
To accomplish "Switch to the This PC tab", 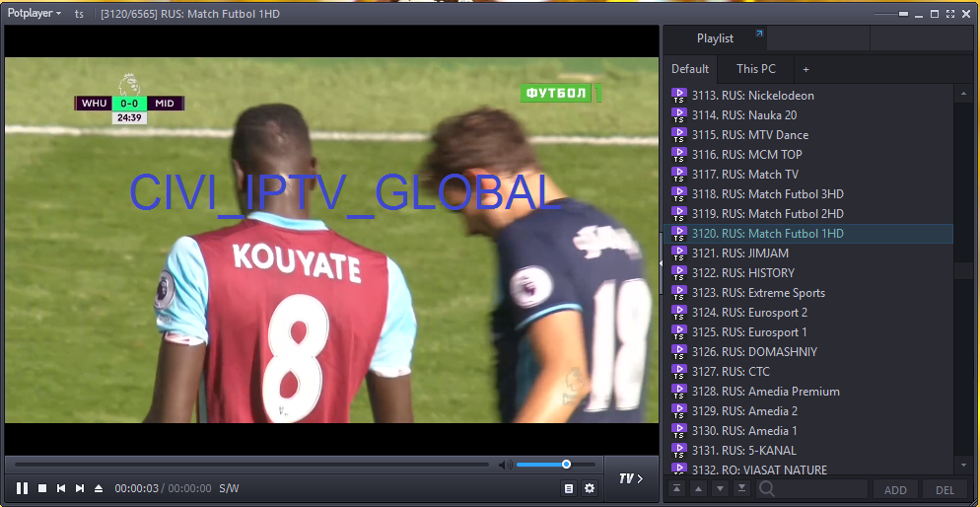I will tap(756, 69).
